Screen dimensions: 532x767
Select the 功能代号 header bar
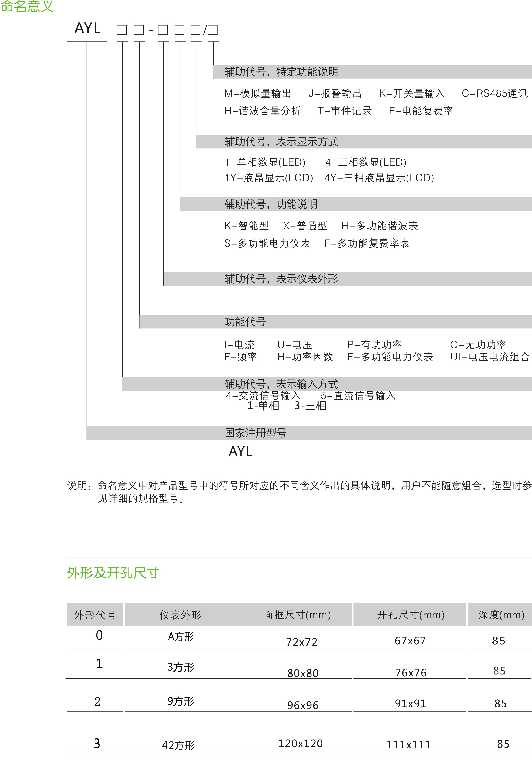(x=336, y=322)
